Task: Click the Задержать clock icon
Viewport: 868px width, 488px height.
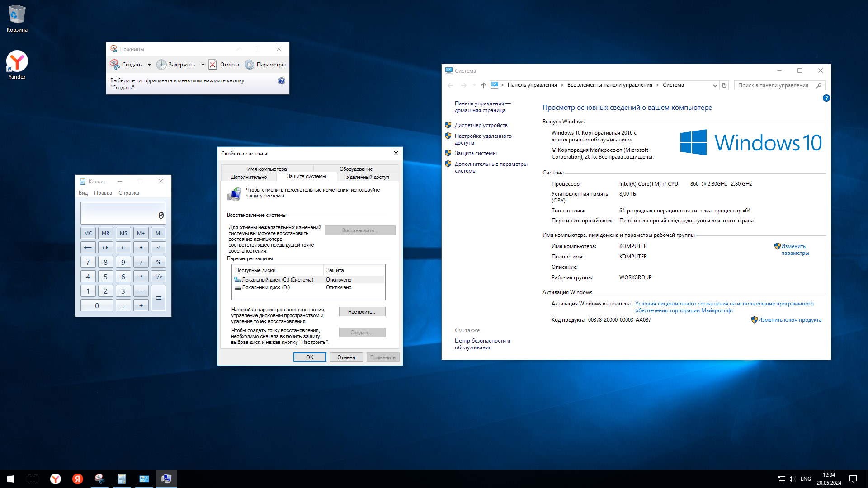Action: coord(161,65)
